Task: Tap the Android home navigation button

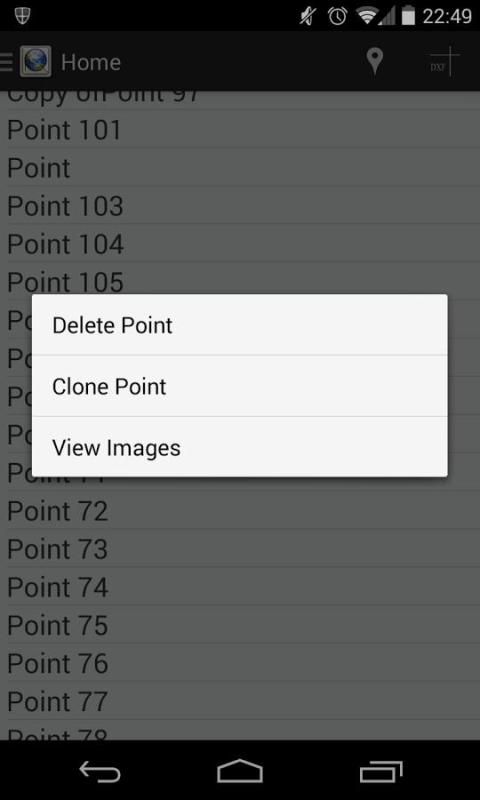Action: 240,771
